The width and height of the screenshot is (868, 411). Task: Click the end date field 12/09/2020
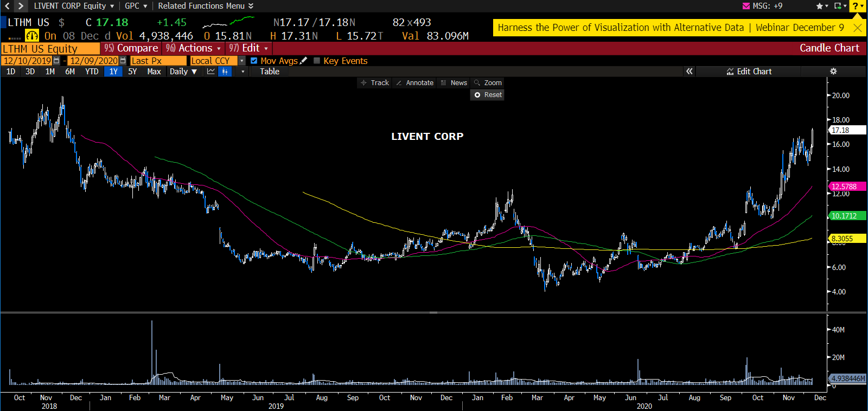[93, 61]
